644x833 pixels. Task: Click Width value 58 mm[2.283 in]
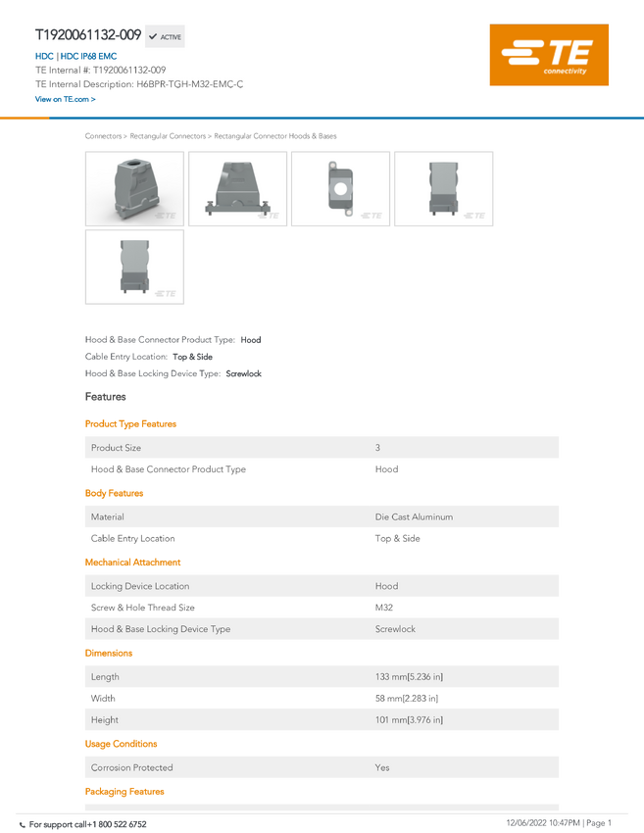point(407,699)
